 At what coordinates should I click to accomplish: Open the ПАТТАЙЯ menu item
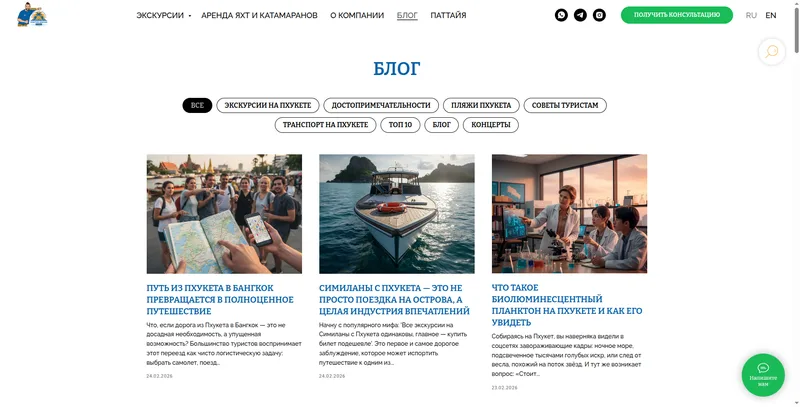point(448,15)
